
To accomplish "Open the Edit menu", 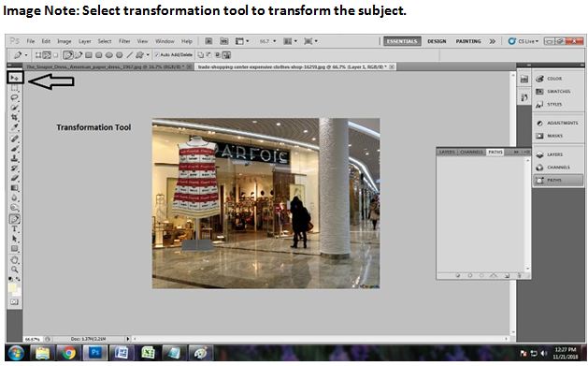I will coord(46,41).
